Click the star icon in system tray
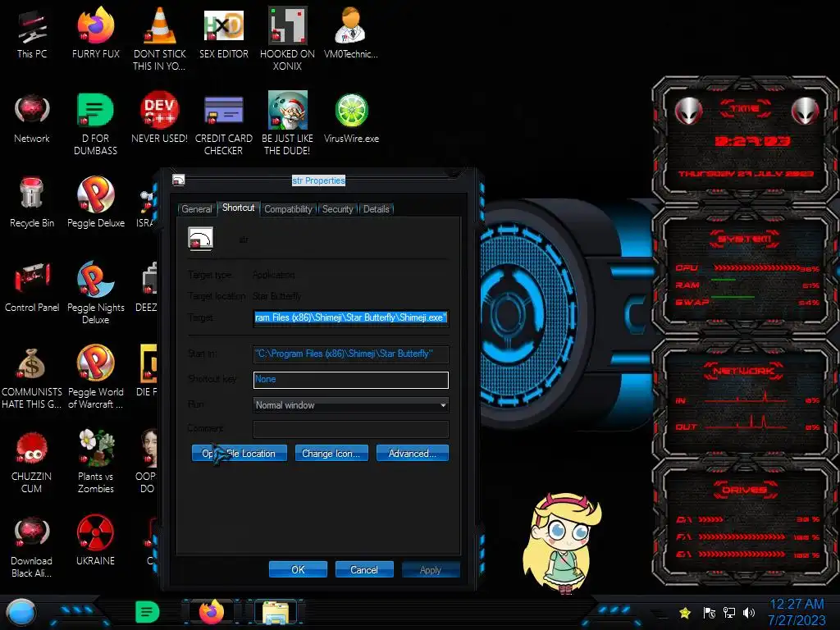This screenshot has height=630, width=840. [685, 612]
